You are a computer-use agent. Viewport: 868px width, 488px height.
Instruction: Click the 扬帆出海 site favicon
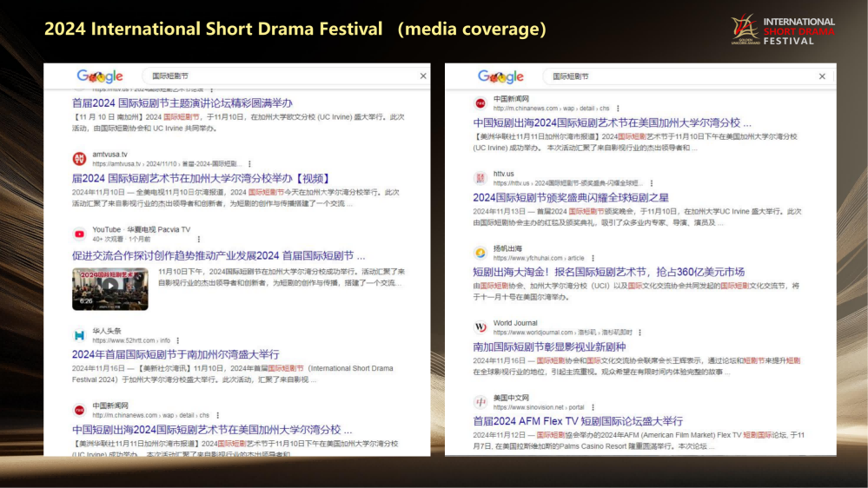click(x=480, y=253)
